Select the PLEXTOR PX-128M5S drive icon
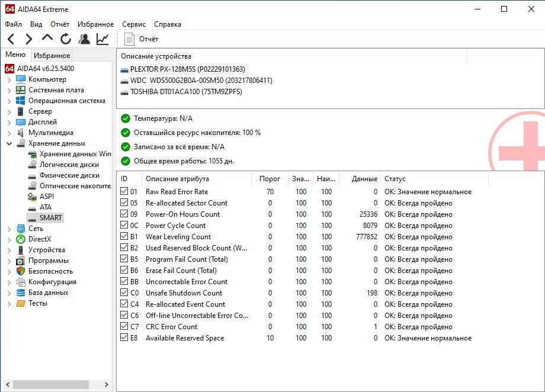Viewport: 545px width, 392px height. point(124,69)
